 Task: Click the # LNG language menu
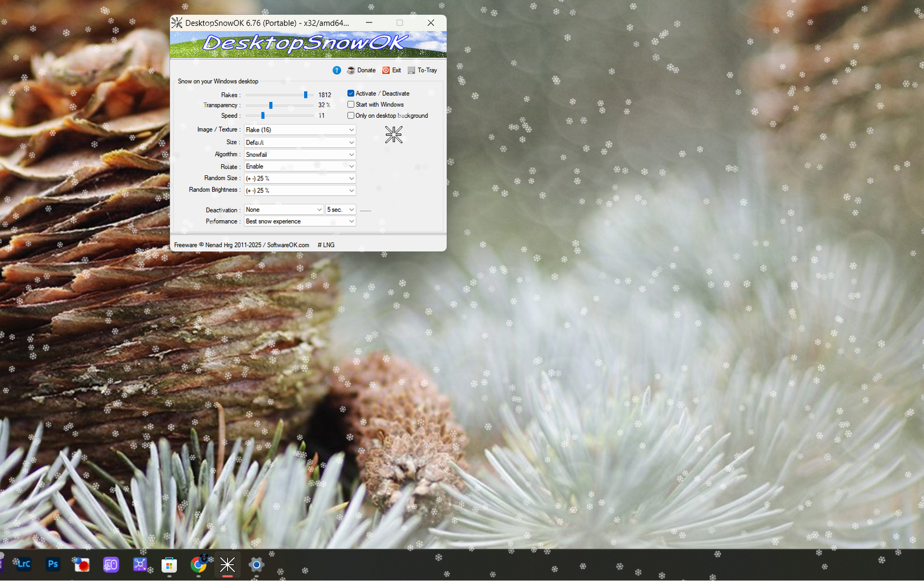pos(326,245)
